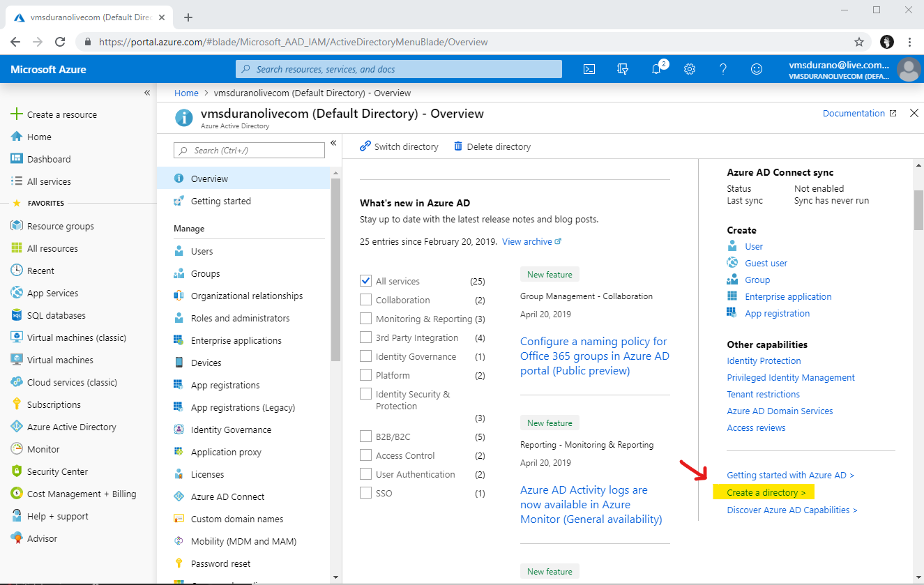
Task: Check the SSO filter checkbox
Action: tap(365, 493)
